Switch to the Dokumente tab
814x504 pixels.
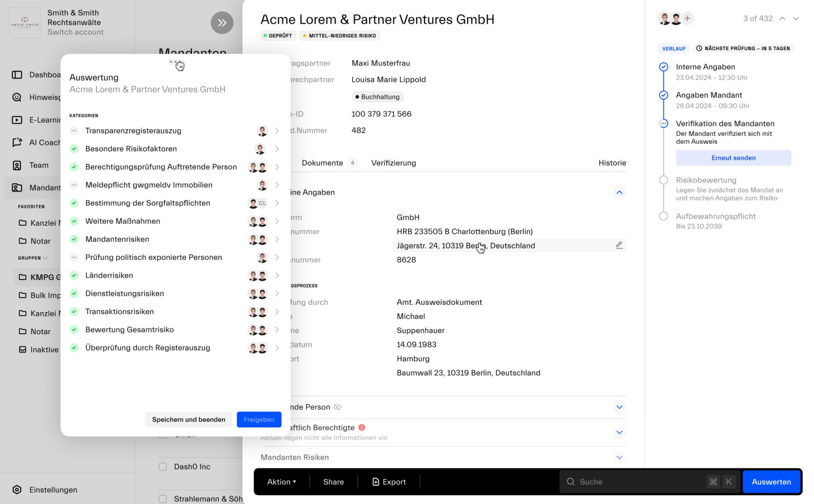(329, 163)
